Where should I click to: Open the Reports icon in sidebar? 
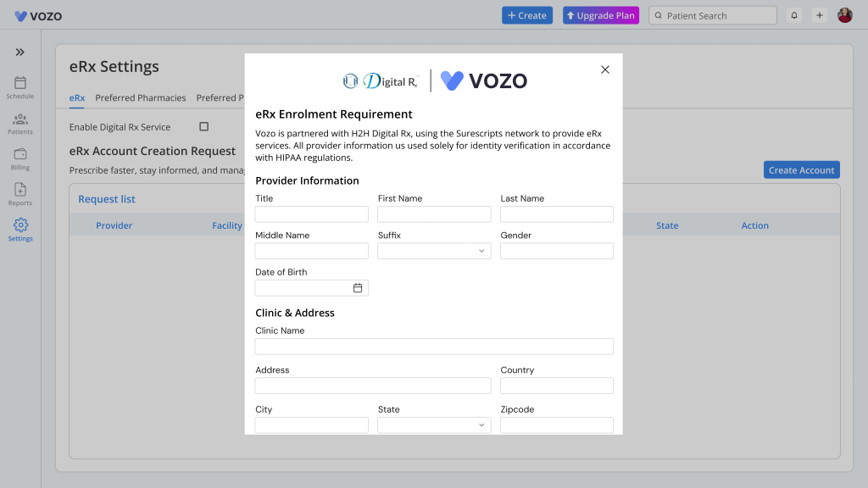click(20, 190)
